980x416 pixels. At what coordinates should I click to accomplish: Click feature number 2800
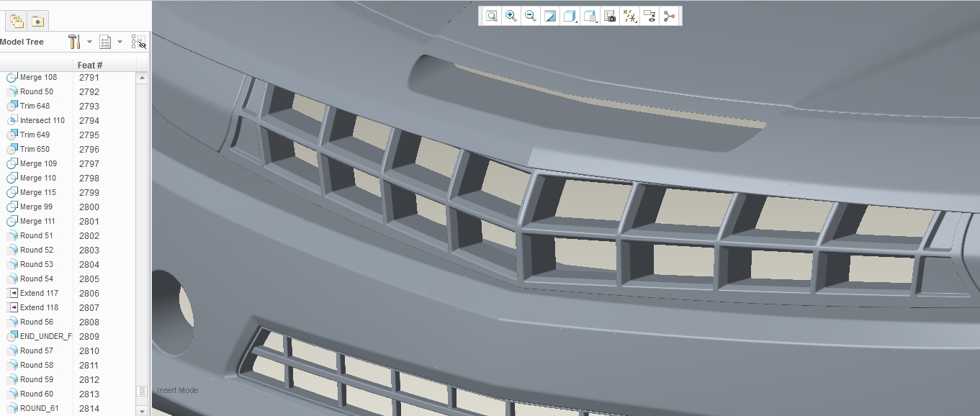pyautogui.click(x=89, y=207)
